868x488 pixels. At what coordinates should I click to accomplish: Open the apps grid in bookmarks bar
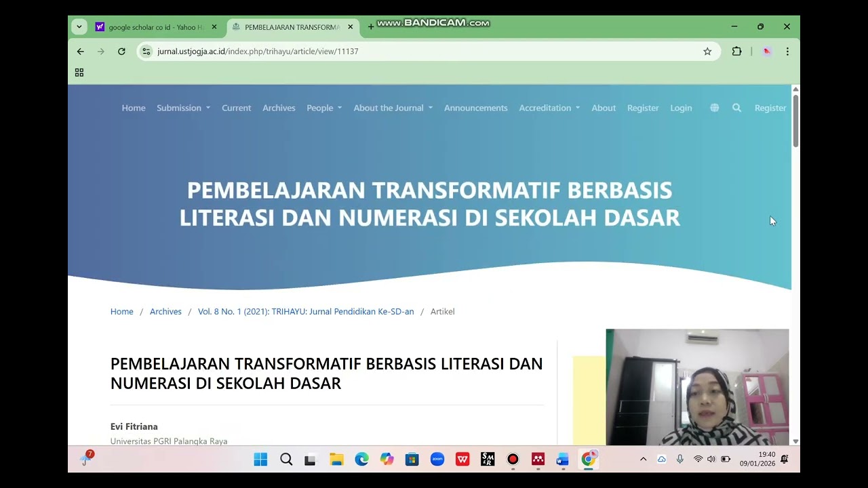click(79, 73)
